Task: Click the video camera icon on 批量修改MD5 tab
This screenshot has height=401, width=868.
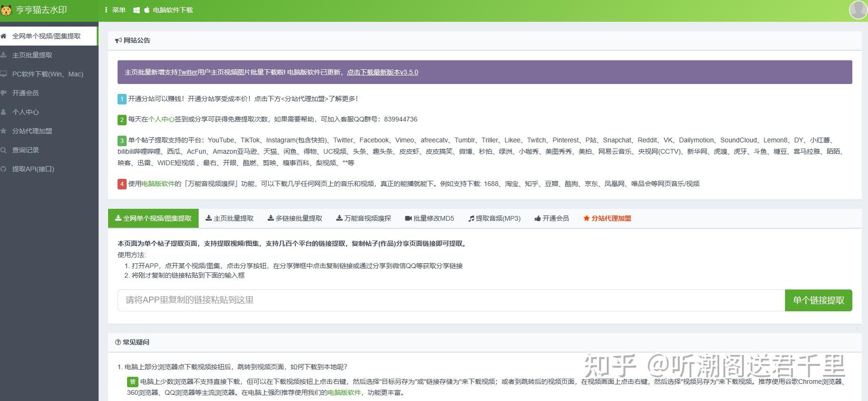Action: click(408, 218)
